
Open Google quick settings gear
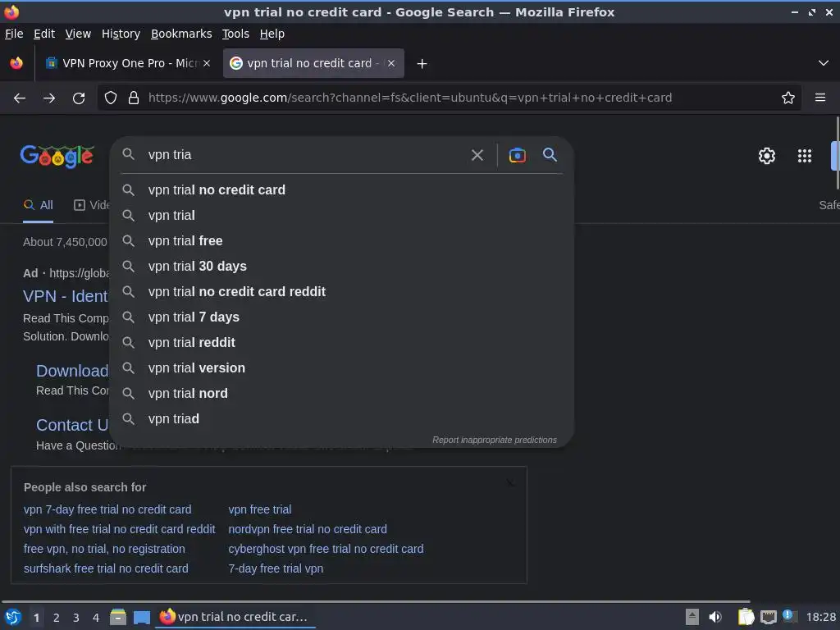coord(767,156)
